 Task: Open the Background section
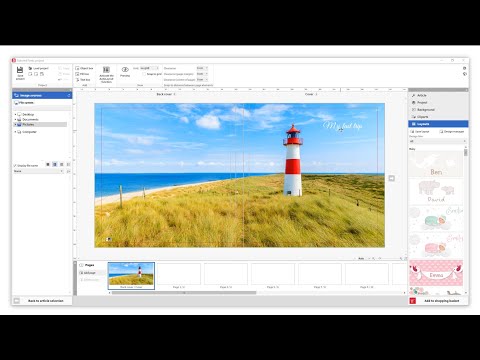click(438, 110)
